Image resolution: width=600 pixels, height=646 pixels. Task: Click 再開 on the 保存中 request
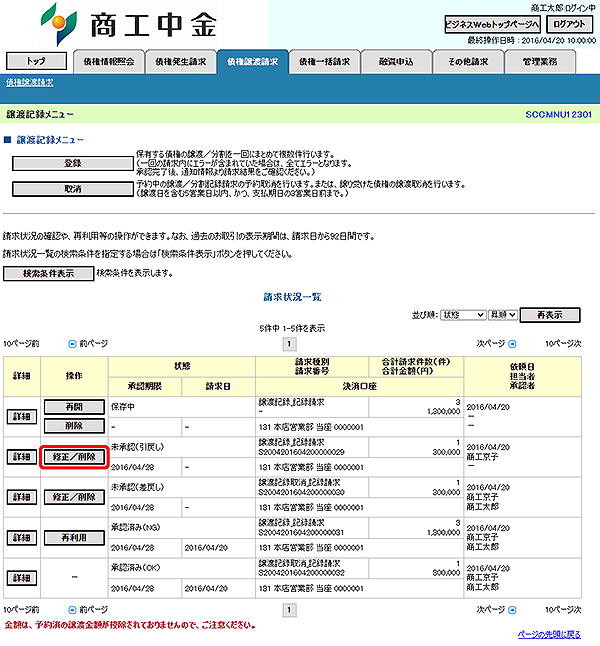[x=74, y=407]
